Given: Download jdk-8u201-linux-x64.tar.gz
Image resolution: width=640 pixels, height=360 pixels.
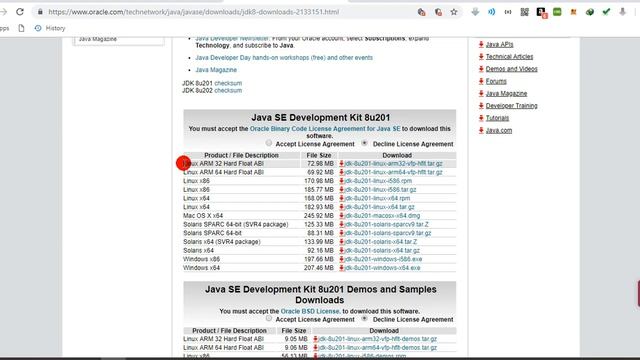Looking at the screenshot, I should click(380, 207).
